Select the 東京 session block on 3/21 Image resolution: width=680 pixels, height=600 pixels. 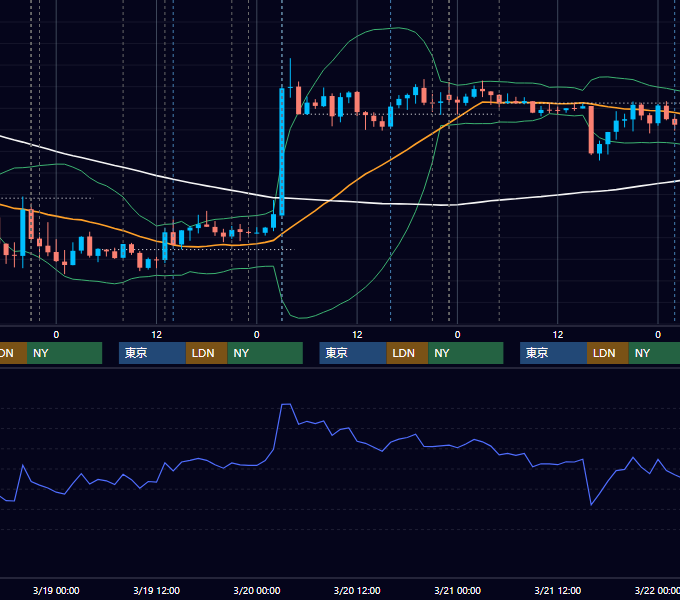pos(553,353)
